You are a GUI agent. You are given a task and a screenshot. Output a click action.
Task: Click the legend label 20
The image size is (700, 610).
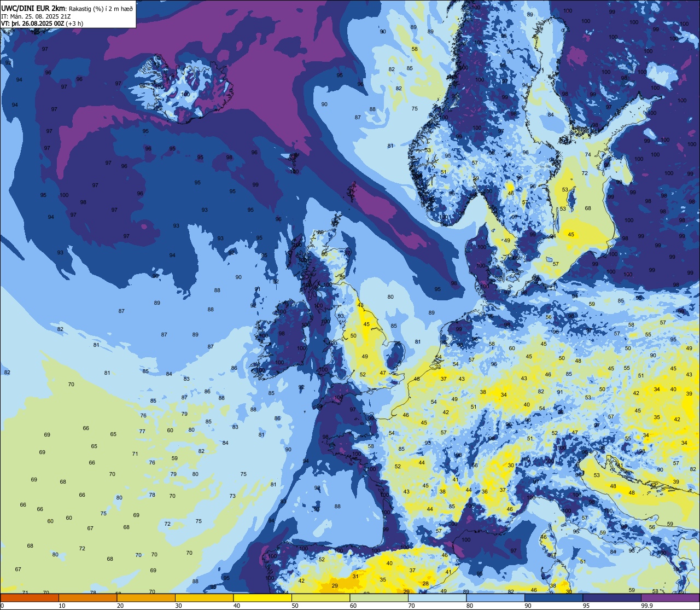(x=120, y=606)
